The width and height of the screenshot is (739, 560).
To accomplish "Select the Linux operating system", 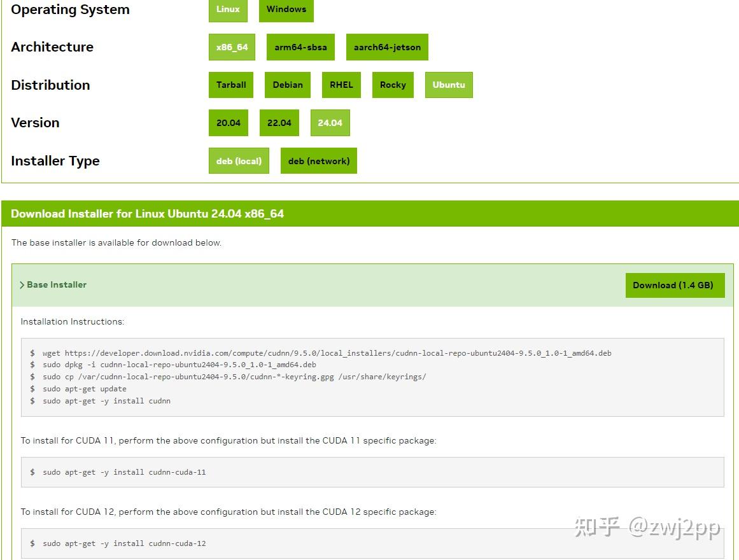I will pyautogui.click(x=227, y=9).
